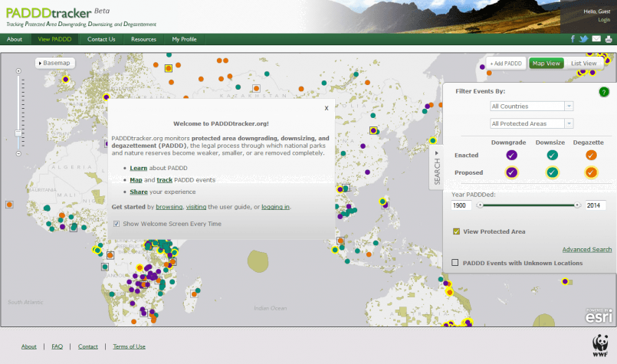This screenshot has height=364, width=617.
Task: Switch to the List View tab
Action: click(x=584, y=63)
